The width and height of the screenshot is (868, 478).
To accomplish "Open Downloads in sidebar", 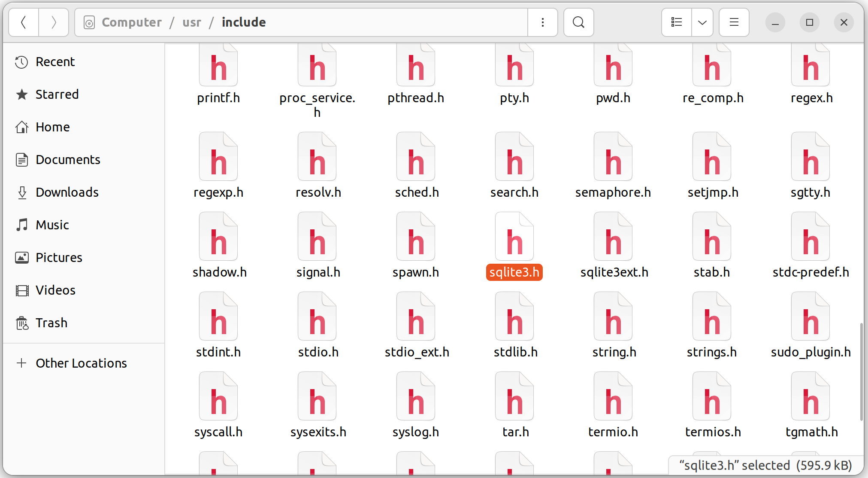I will click(x=67, y=192).
